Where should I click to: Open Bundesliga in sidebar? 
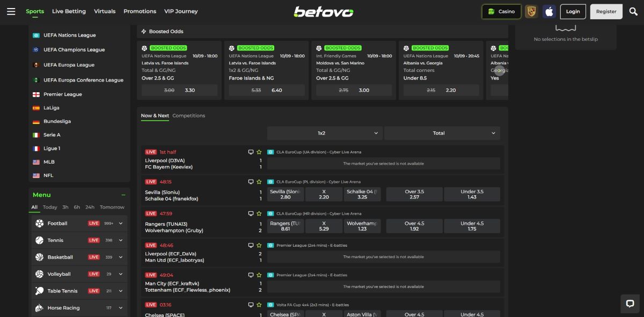click(57, 121)
